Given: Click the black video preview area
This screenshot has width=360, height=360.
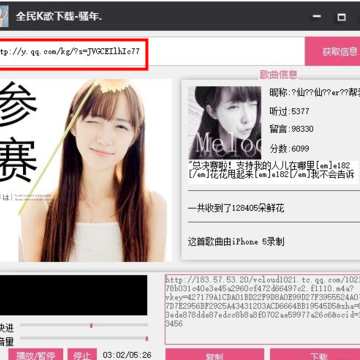Looking at the screenshot, I should (73, 295).
